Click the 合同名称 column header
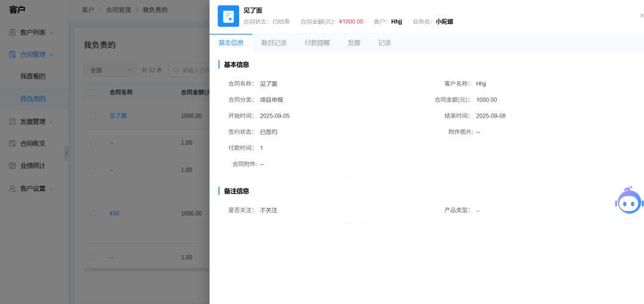644x304 pixels. (x=120, y=93)
